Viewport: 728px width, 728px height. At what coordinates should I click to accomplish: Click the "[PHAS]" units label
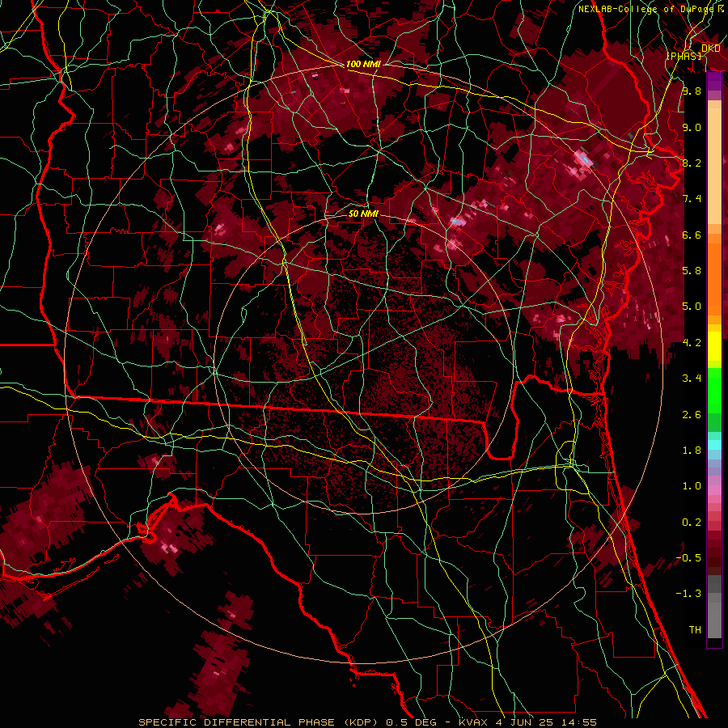[684, 56]
